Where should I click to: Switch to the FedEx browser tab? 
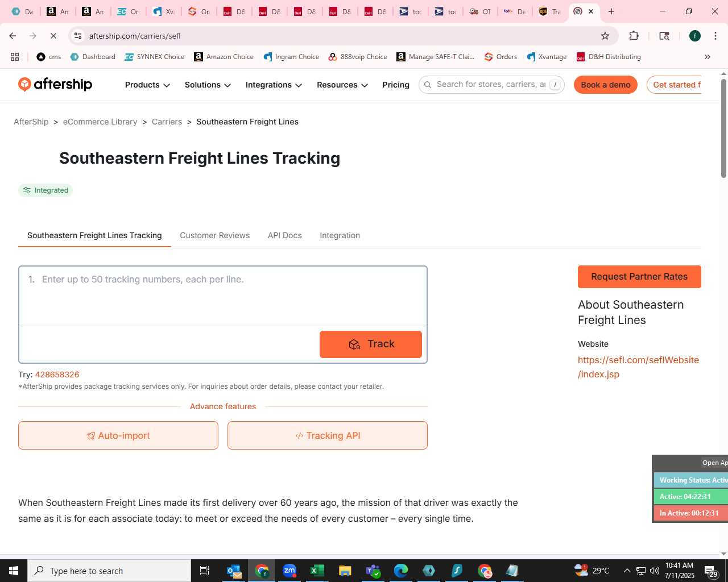(514, 11)
